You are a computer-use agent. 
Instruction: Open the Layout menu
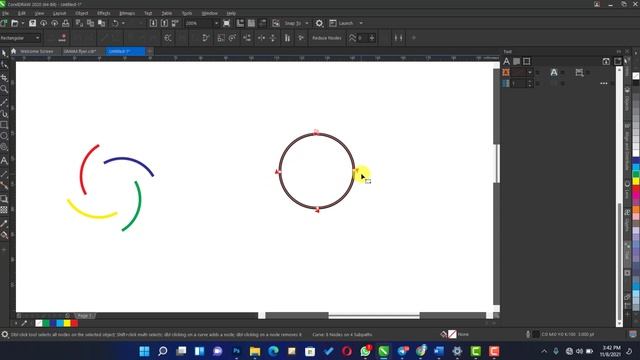click(59, 13)
